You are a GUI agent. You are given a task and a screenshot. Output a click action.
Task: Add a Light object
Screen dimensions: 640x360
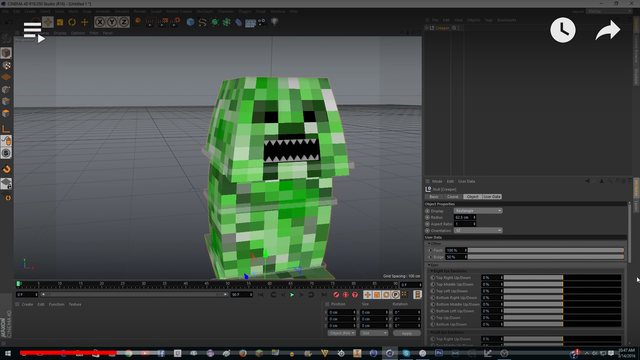[x=275, y=22]
